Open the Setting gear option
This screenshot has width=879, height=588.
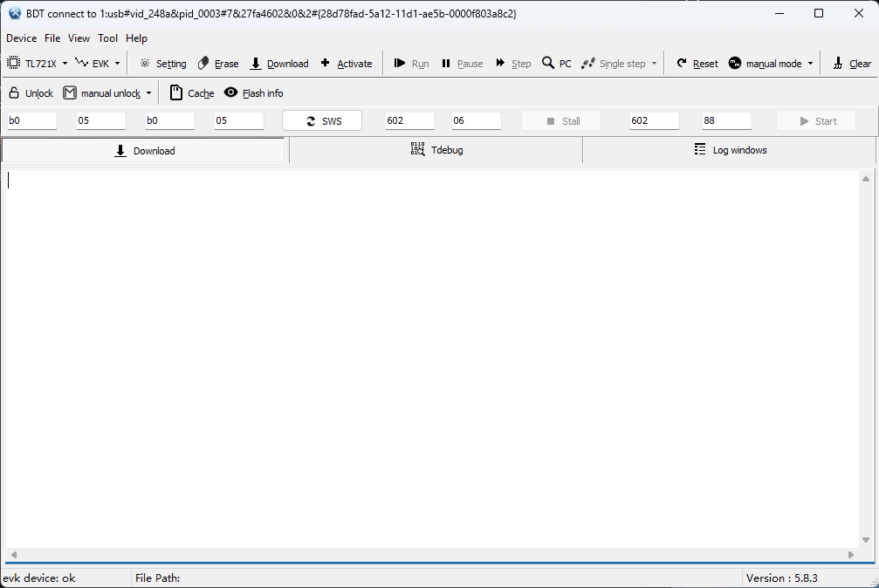click(145, 64)
